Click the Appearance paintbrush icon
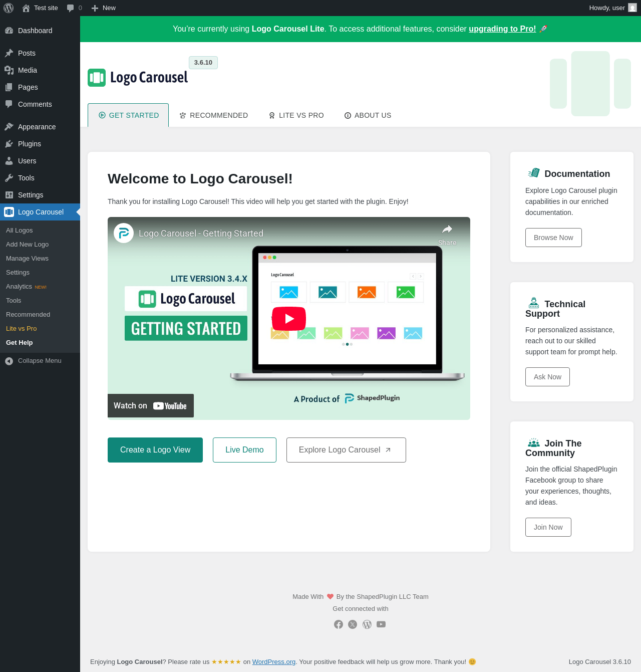641x672 pixels. (x=9, y=127)
